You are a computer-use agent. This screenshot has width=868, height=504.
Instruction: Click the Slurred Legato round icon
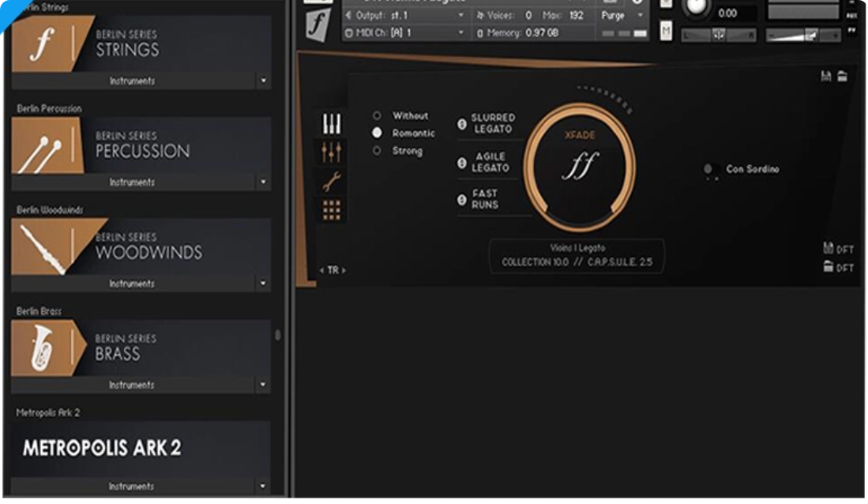(462, 124)
